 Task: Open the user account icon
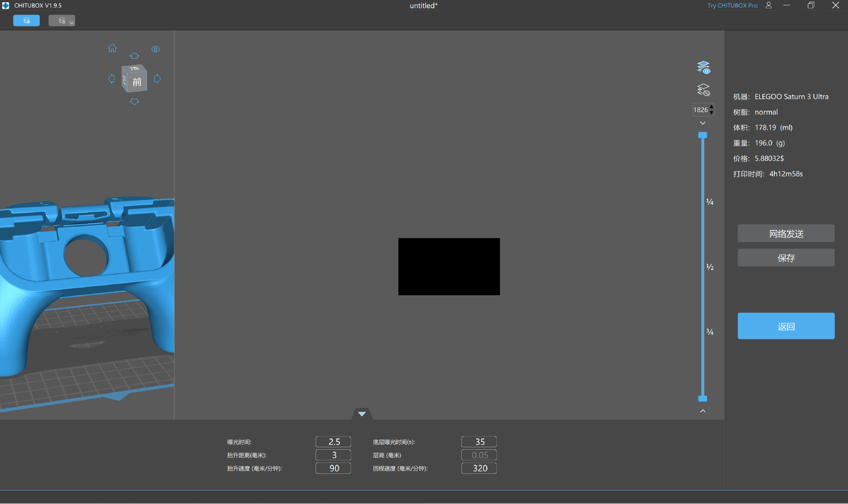pyautogui.click(x=768, y=5)
